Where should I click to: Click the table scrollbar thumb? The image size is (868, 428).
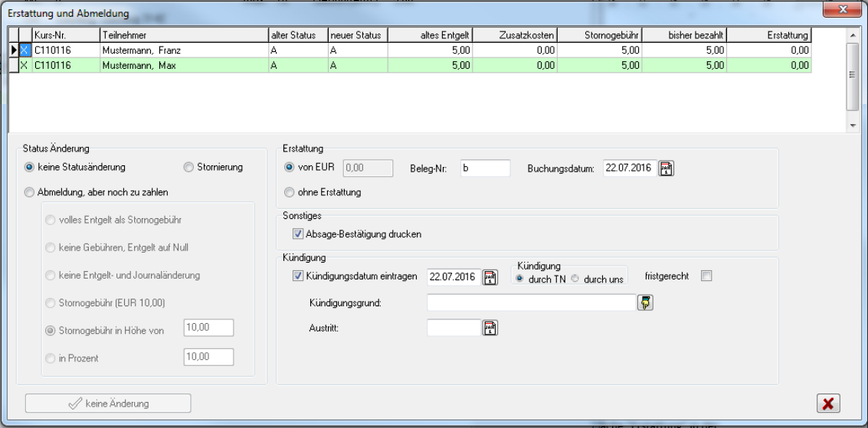(x=853, y=76)
